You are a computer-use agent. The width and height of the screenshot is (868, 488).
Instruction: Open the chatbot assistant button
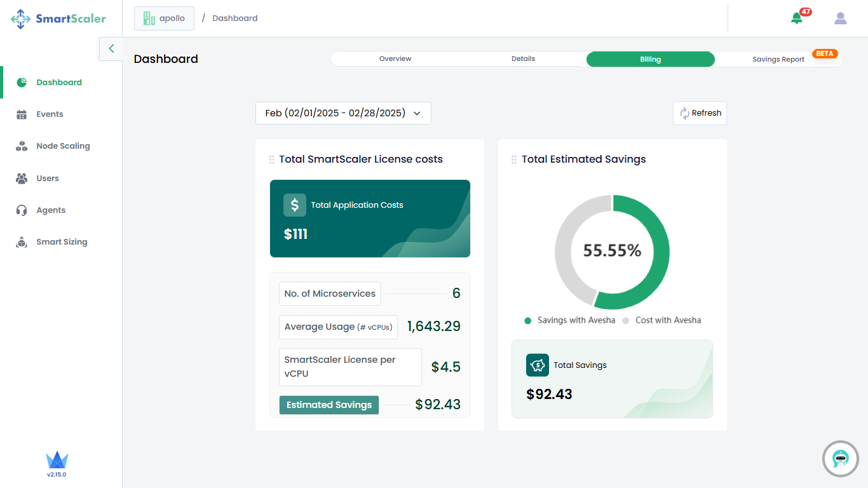coord(841,458)
